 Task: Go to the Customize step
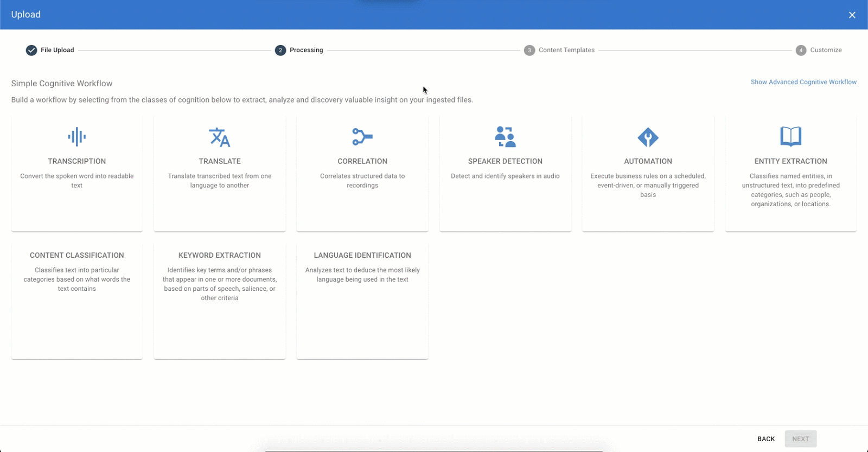click(x=819, y=50)
